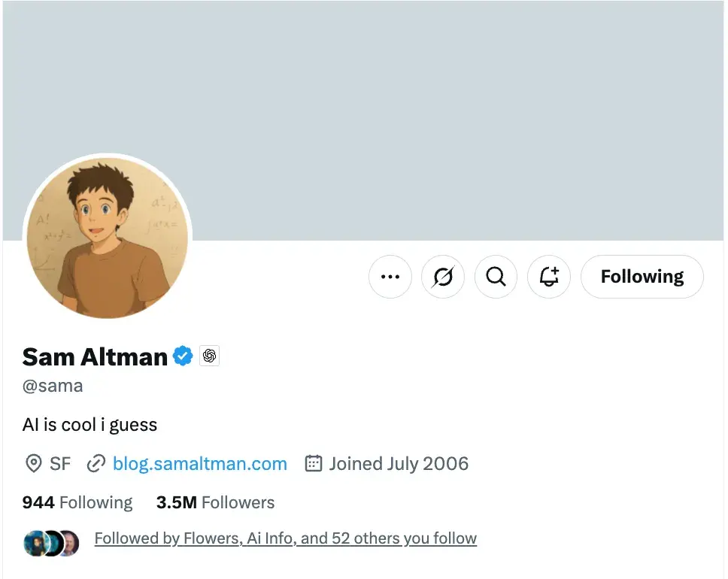Toggle post notifications bell
728x579 pixels.
pos(549,277)
